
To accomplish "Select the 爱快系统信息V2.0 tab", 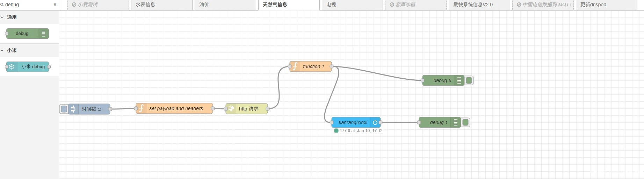I will coord(473,5).
